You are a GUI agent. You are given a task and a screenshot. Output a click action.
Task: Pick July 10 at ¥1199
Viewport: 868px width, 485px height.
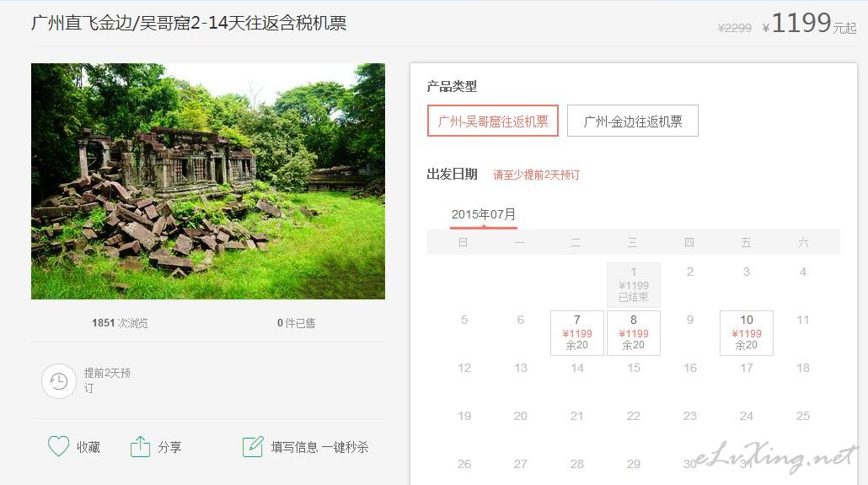(746, 332)
